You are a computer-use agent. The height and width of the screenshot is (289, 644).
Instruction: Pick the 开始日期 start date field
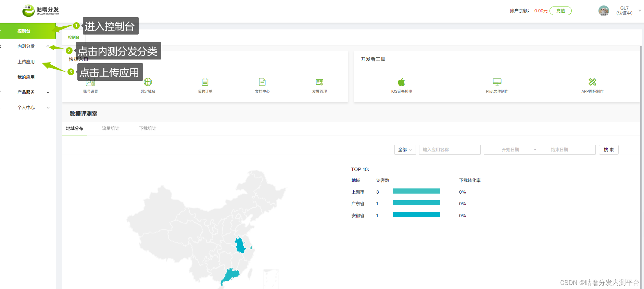point(510,149)
